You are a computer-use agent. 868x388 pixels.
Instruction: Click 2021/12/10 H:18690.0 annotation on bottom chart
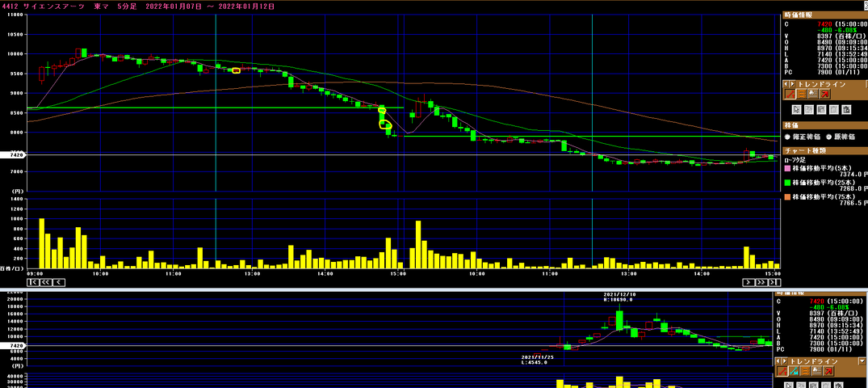[618, 296]
